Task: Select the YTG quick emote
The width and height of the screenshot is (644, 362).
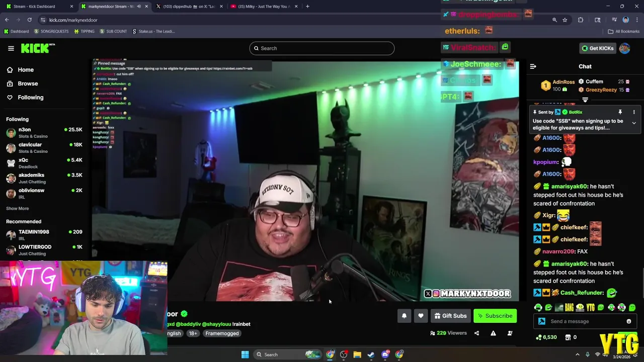Action: (x=590, y=308)
